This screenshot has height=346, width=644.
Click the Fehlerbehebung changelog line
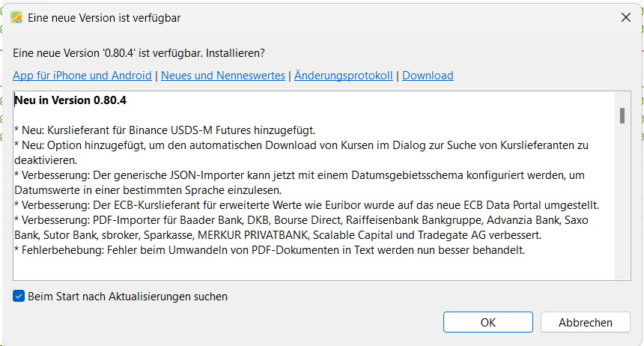(270, 250)
